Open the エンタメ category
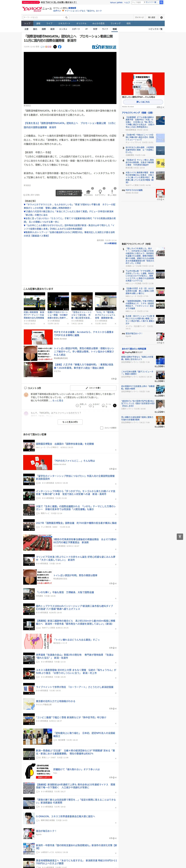Screen dimensions: 186x868 point(63,29)
